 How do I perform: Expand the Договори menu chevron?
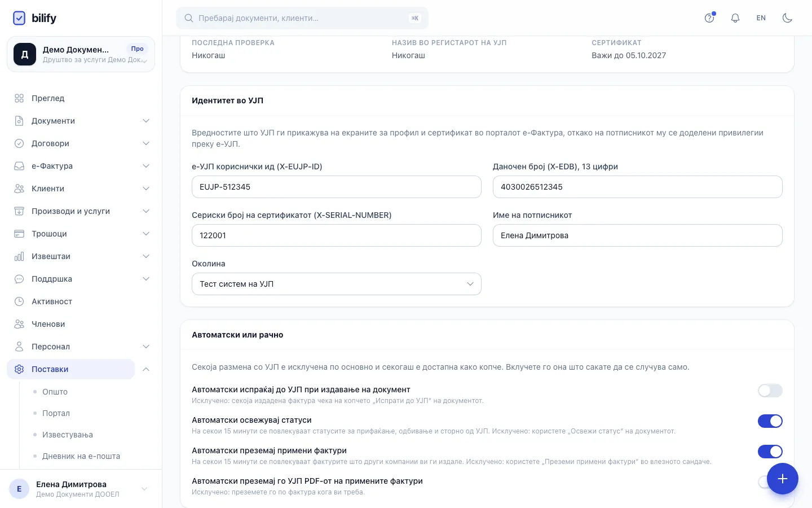point(146,143)
